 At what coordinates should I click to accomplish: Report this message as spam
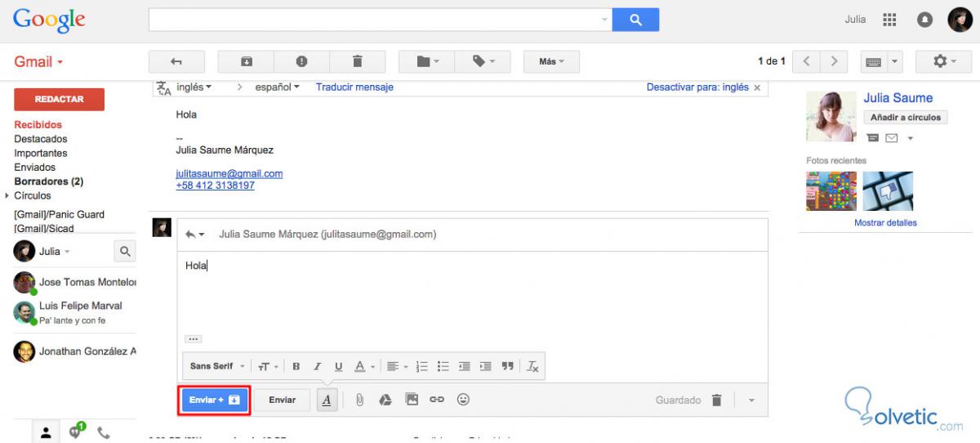tap(301, 61)
